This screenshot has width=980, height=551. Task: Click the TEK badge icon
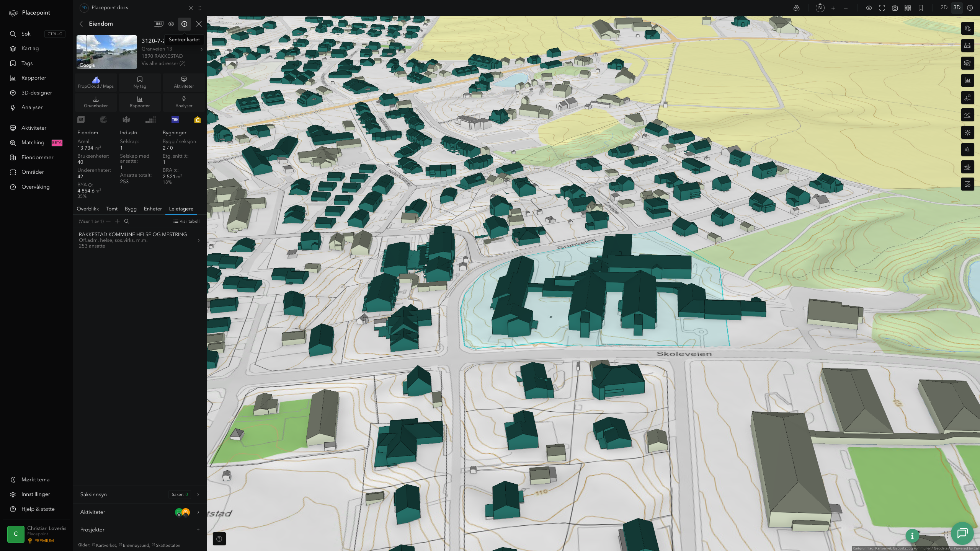pyautogui.click(x=175, y=120)
